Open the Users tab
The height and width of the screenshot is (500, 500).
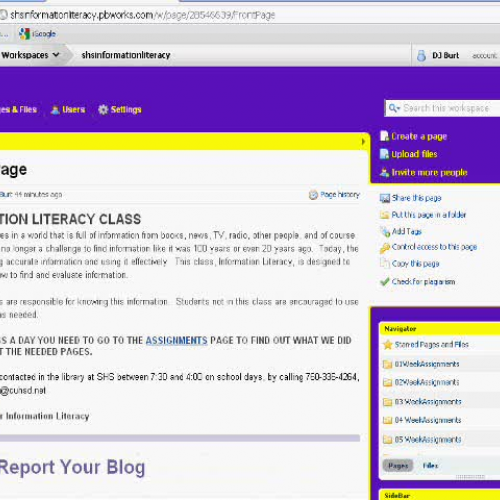73,109
